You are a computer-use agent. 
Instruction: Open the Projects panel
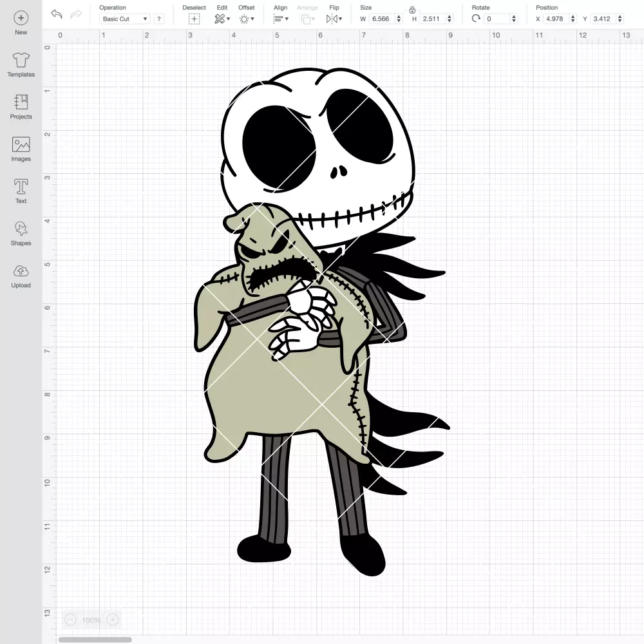coord(21,107)
